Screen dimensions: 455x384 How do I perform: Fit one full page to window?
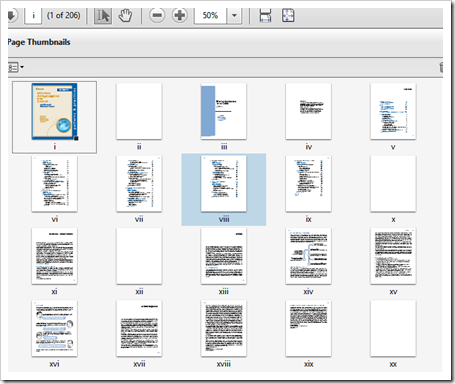pyautogui.click(x=288, y=16)
